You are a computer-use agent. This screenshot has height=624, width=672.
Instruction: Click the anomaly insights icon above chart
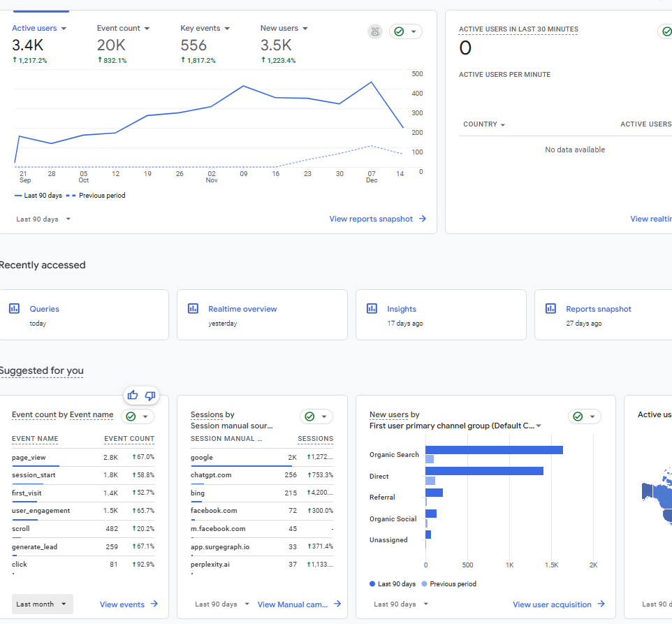click(x=375, y=31)
